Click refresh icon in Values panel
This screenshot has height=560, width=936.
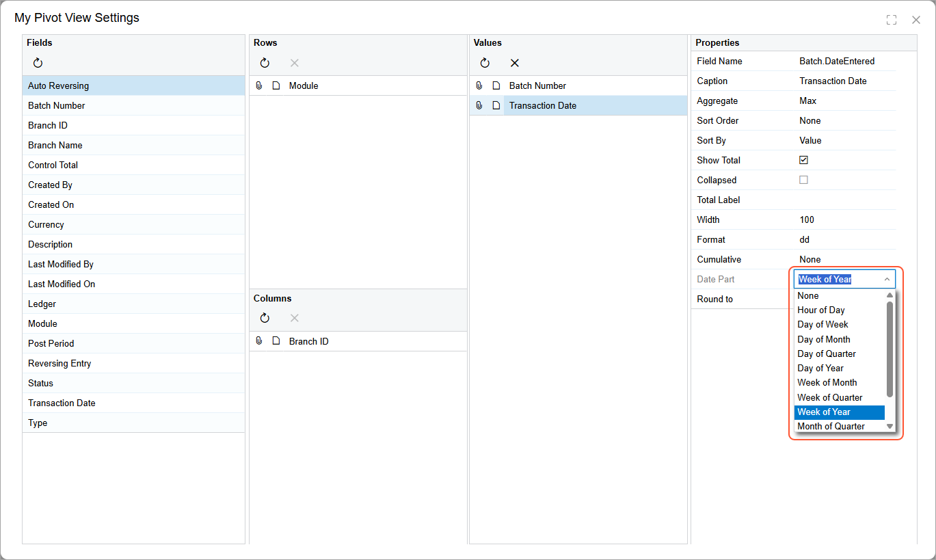(485, 63)
